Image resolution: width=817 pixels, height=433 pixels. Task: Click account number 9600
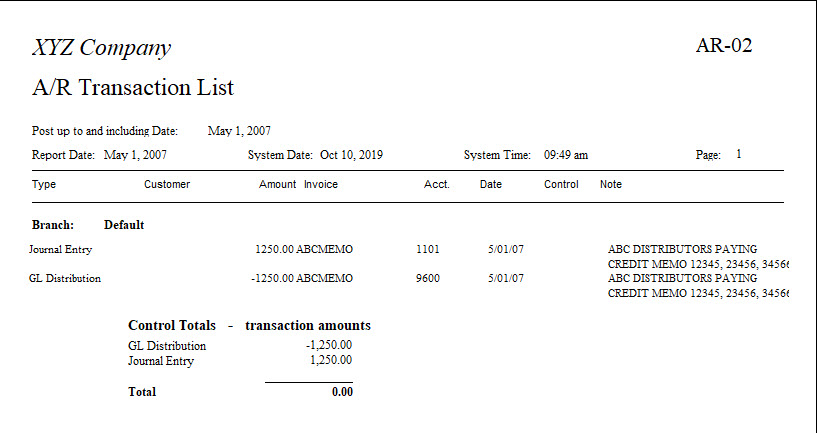tap(428, 279)
